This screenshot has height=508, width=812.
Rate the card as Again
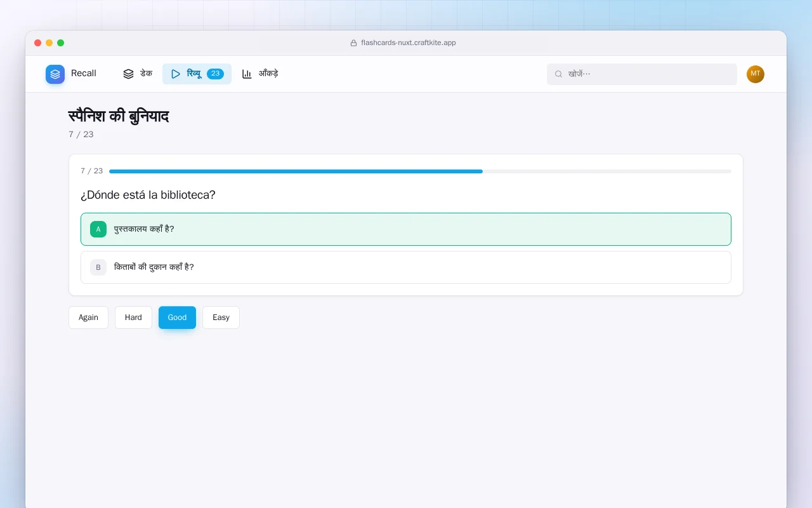click(88, 317)
